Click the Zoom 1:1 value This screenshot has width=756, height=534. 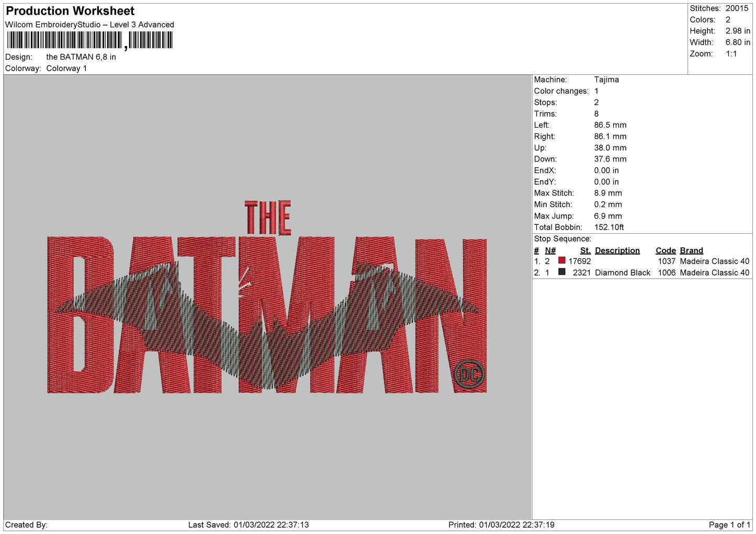point(731,54)
